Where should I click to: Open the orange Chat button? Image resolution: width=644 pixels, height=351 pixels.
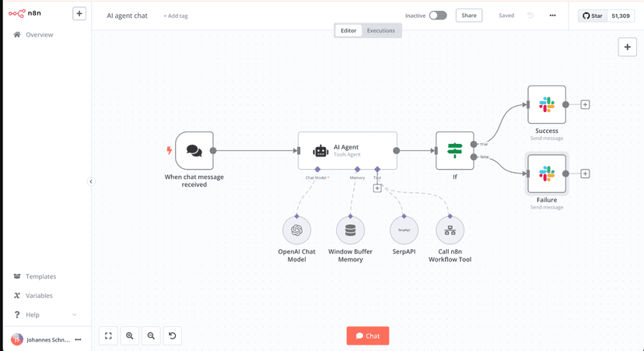[368, 336]
